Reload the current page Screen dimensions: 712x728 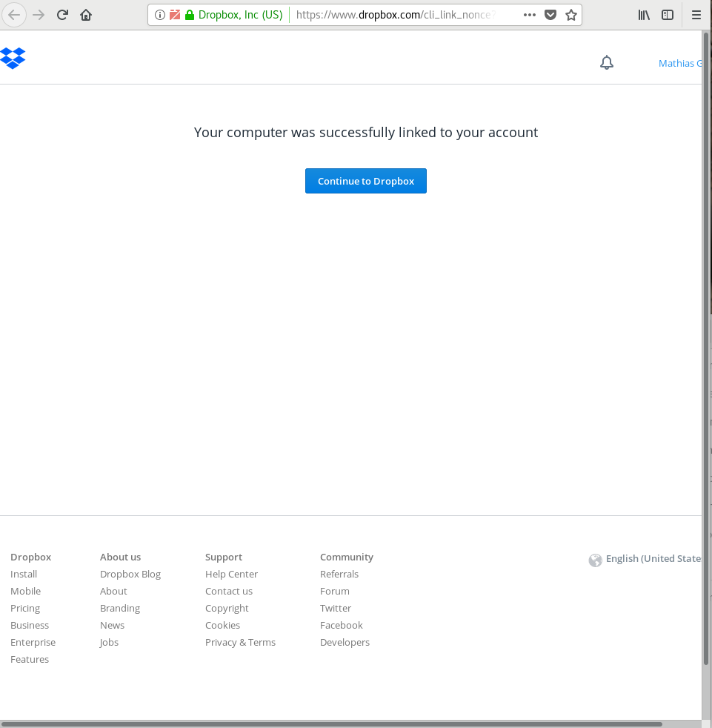pyautogui.click(x=62, y=15)
